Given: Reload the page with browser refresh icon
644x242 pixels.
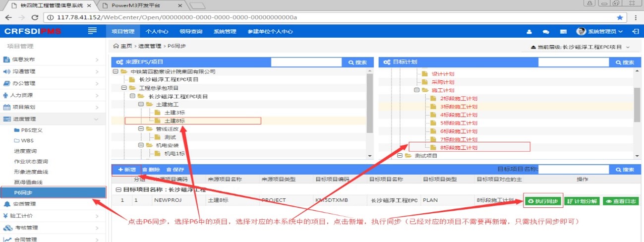Looking at the screenshot, I should 34,17.
